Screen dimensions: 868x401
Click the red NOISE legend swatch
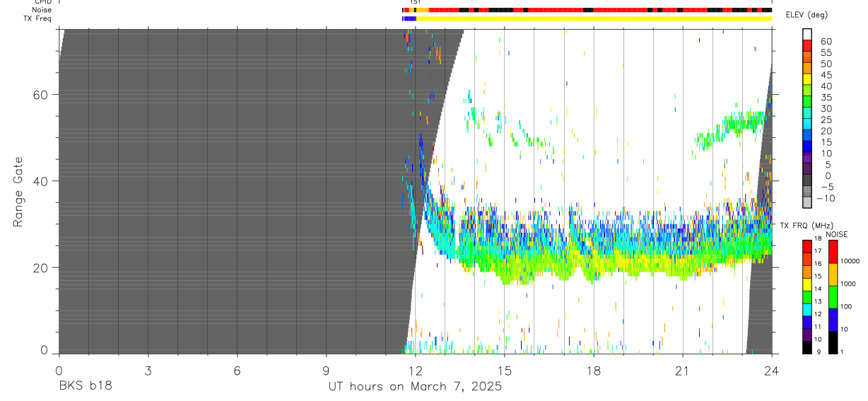coord(833,252)
